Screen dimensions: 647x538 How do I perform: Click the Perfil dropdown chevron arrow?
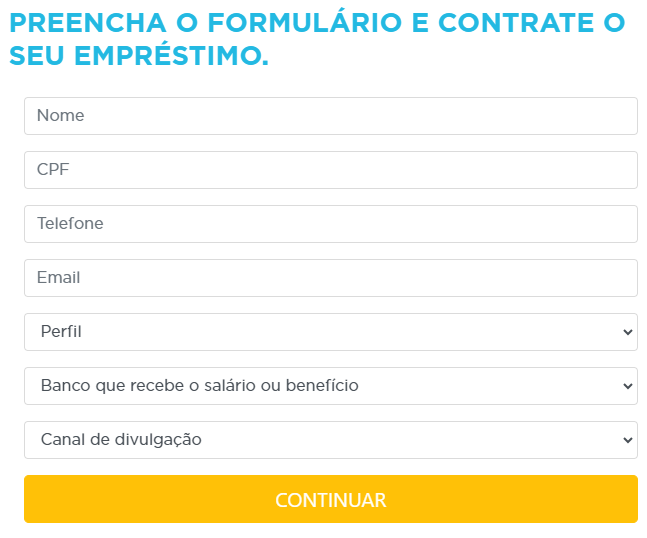pyautogui.click(x=627, y=332)
